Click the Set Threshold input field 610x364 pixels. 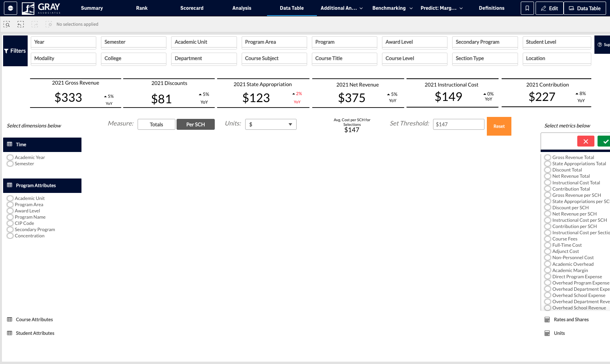point(459,124)
